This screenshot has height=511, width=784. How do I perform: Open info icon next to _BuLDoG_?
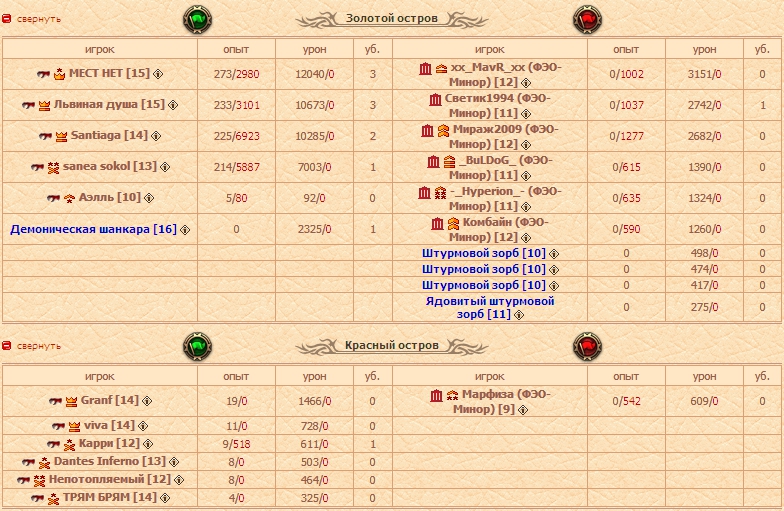pyautogui.click(x=526, y=176)
